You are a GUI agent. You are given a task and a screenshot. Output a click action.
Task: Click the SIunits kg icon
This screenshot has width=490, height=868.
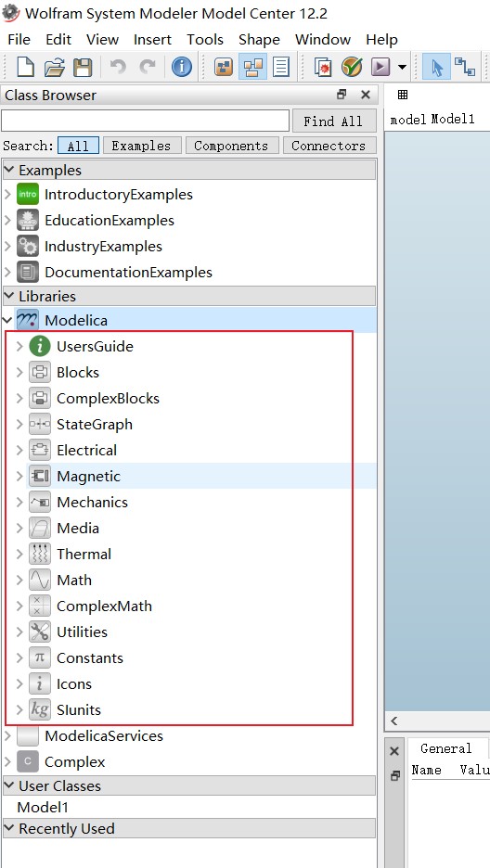[x=40, y=709]
